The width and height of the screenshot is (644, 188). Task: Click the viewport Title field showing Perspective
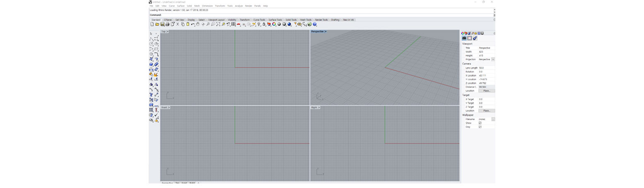(486, 48)
